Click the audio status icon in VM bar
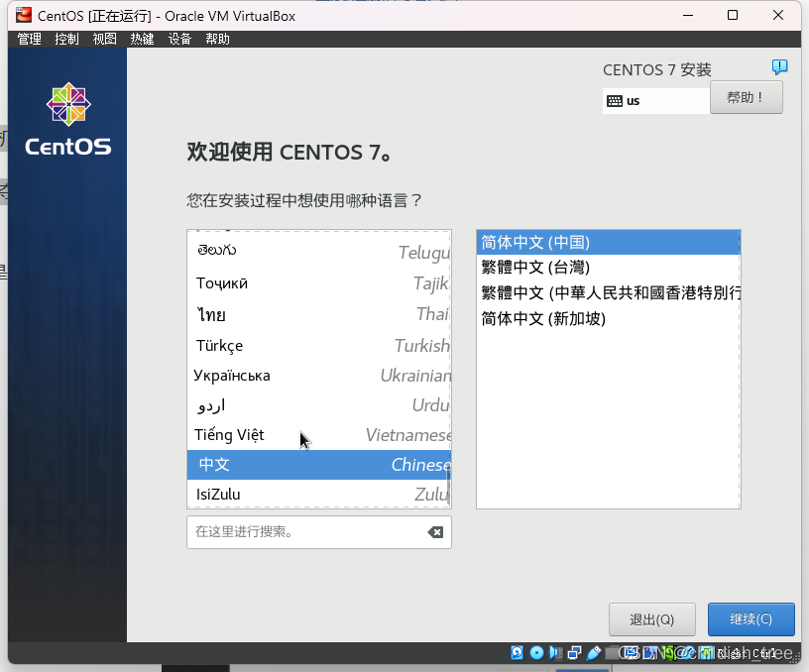The height and width of the screenshot is (672, 809). [x=555, y=652]
